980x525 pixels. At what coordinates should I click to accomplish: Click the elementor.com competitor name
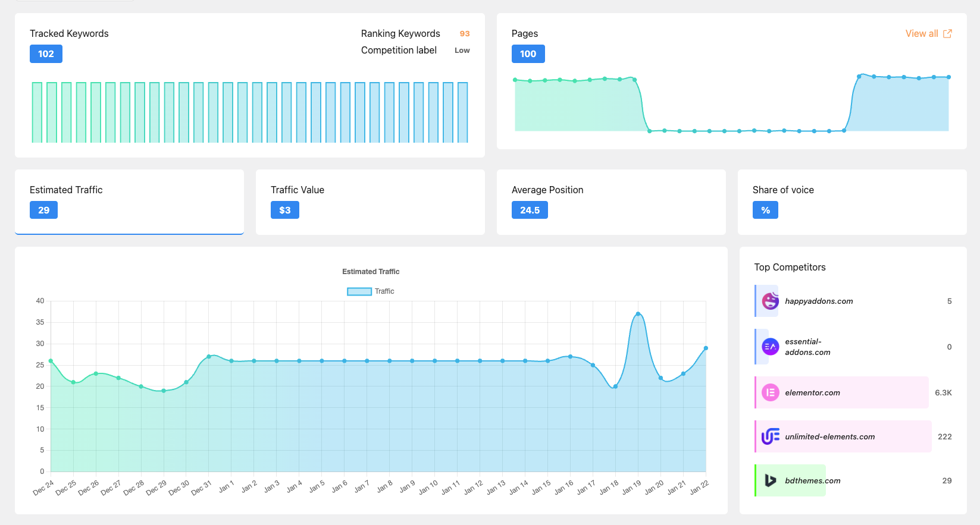click(x=812, y=393)
